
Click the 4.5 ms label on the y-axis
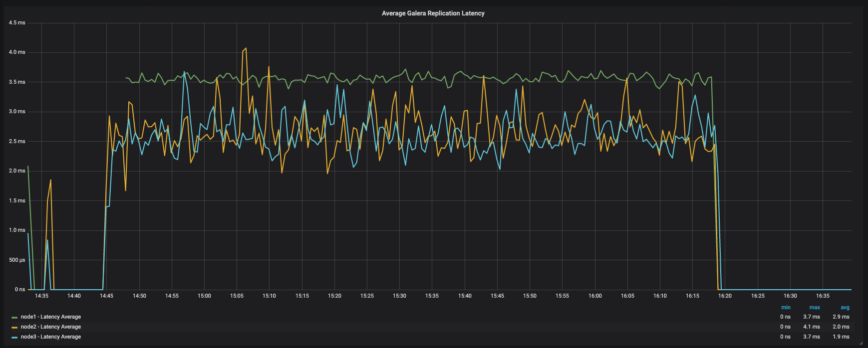point(17,23)
